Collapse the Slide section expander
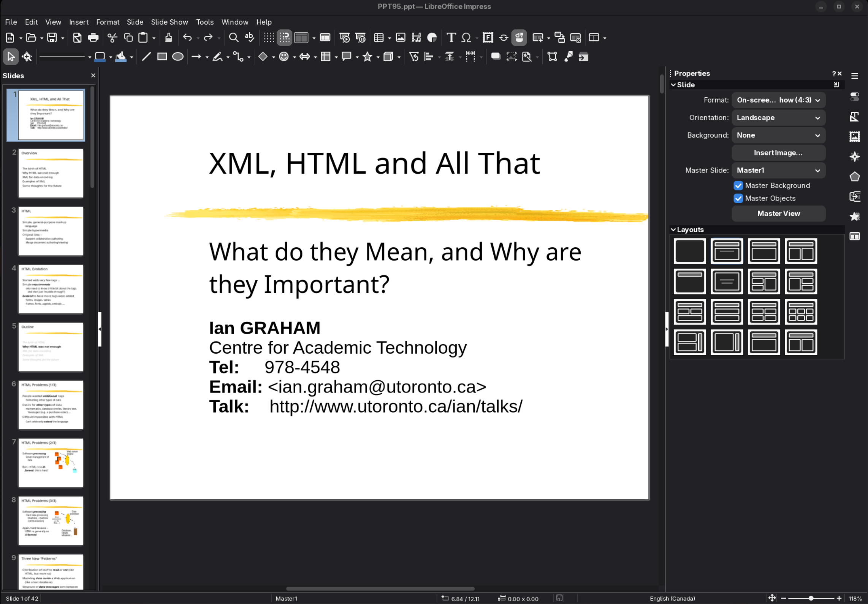 (673, 85)
